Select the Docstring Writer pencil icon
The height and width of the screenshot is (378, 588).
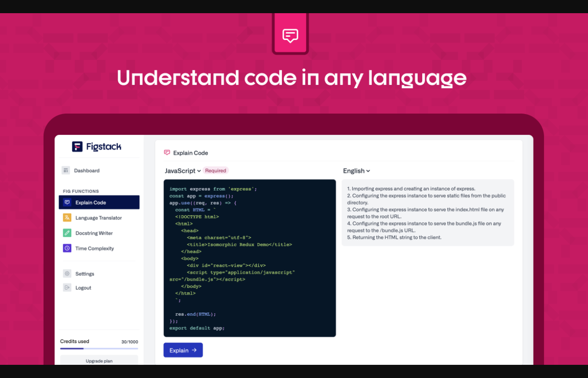pos(67,233)
